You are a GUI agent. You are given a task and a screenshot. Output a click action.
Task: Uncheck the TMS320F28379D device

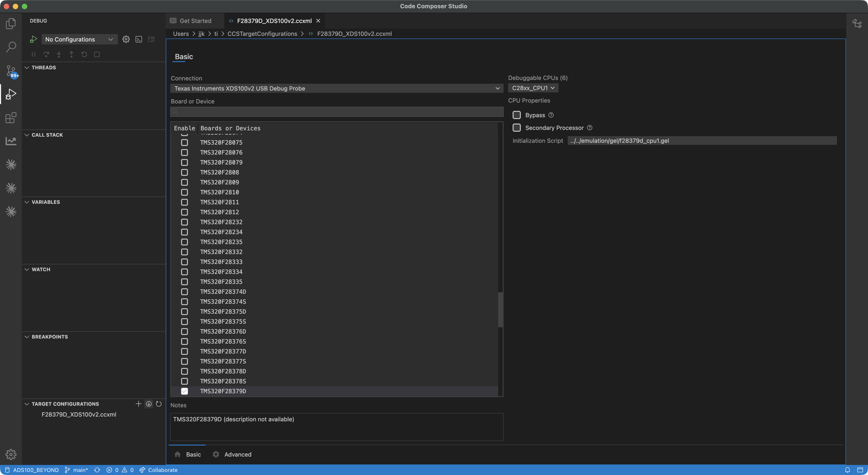(x=184, y=391)
